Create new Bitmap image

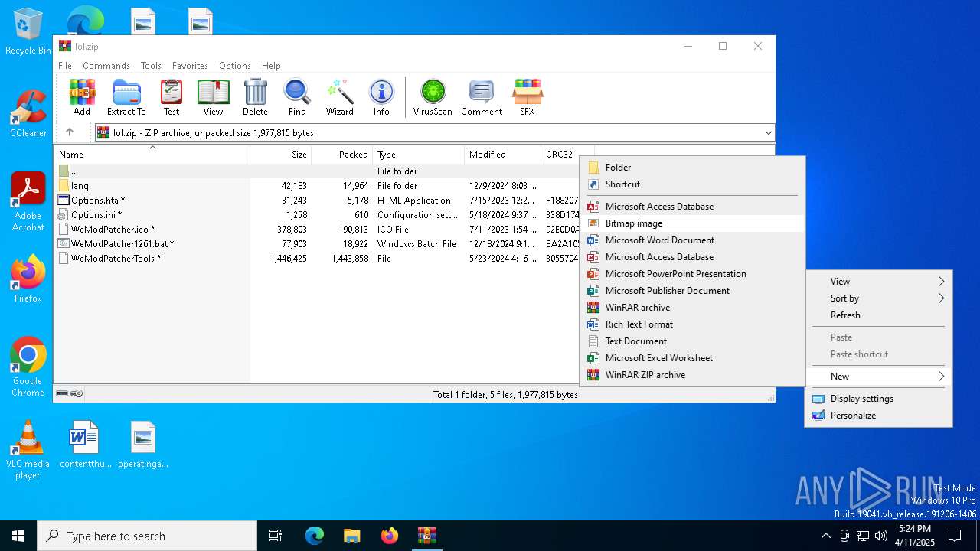(692, 223)
